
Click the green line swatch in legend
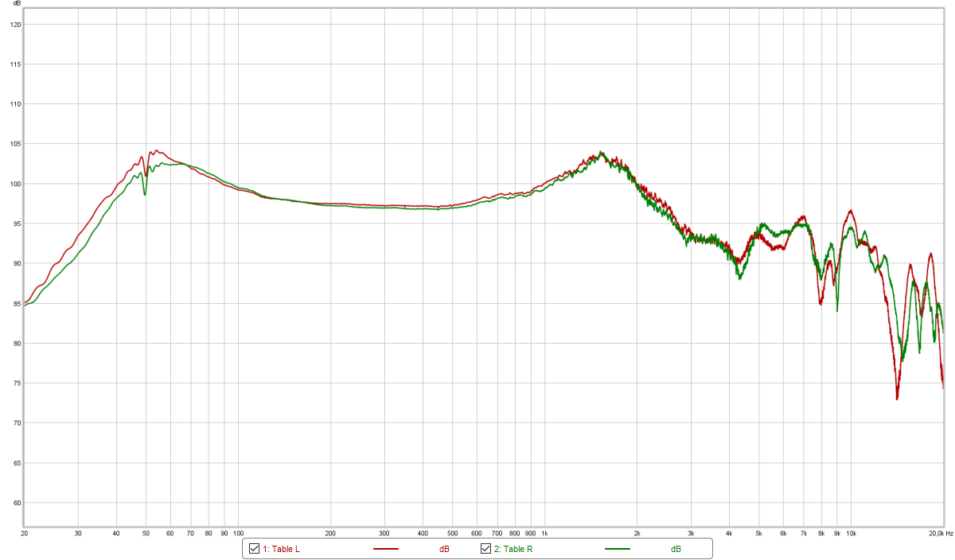(x=617, y=549)
